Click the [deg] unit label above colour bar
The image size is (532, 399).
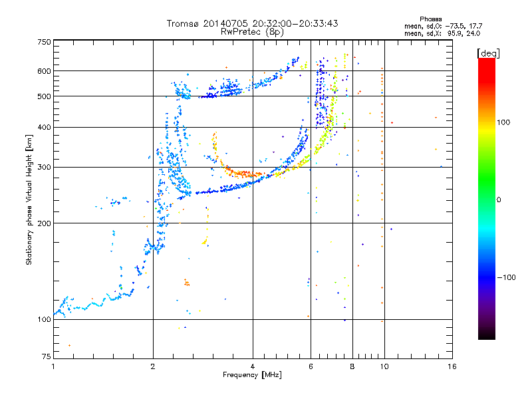tap(488, 53)
